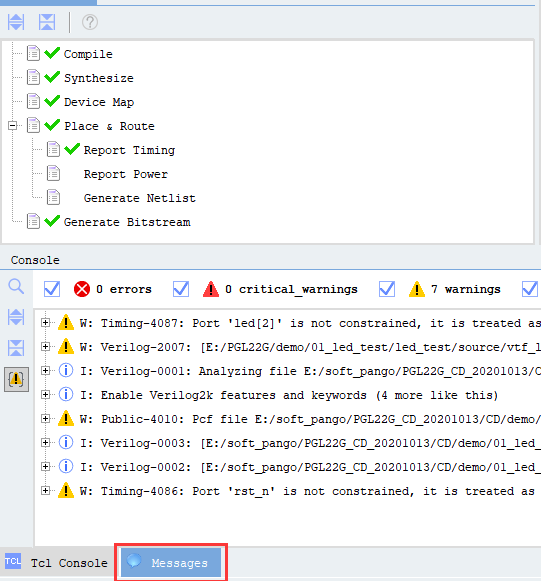
Task: Expand the Public-4010 Pcf file message
Action: click(46, 418)
